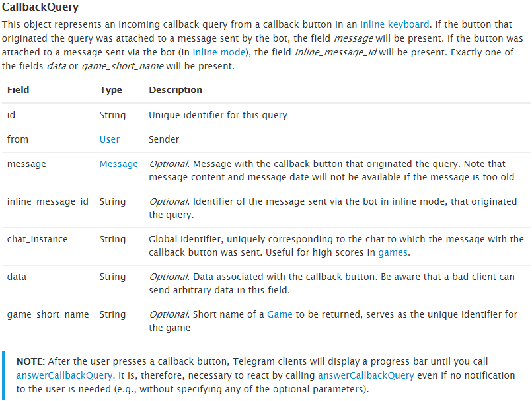This screenshot has width=532, height=401.
Task: Click the 'Sender' description text
Action: tap(164, 139)
